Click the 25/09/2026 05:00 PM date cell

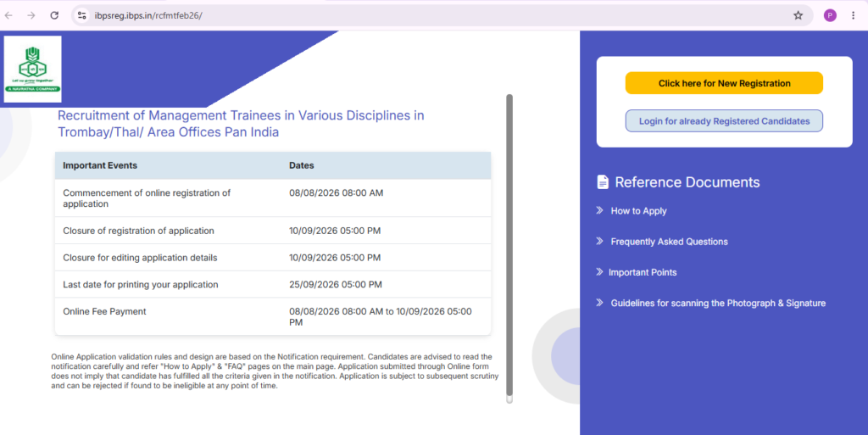pos(336,284)
